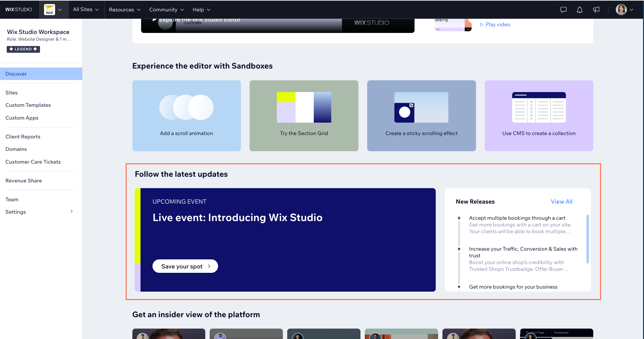Open Revenue Share

[x=24, y=181]
